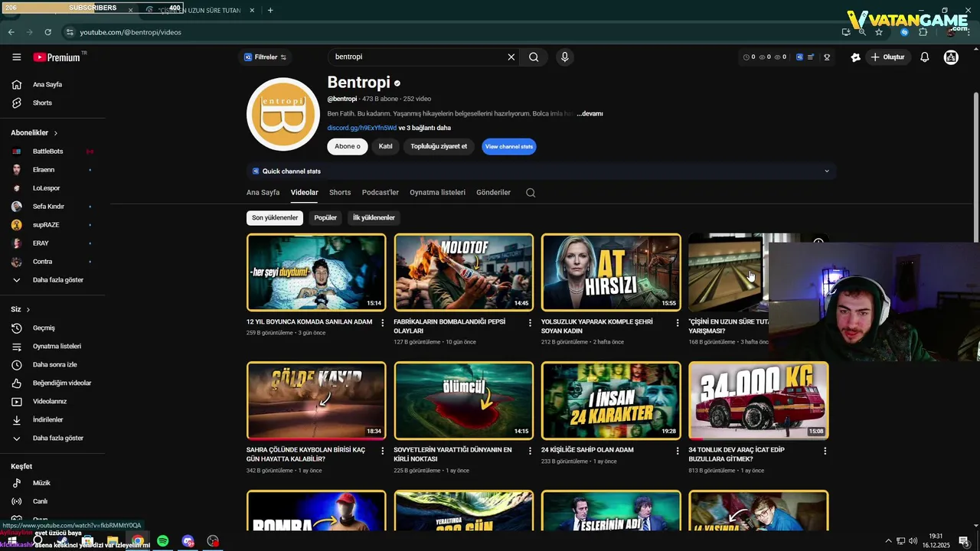Click the install app icon in address bar
The width and height of the screenshot is (980, 551).
(x=846, y=32)
